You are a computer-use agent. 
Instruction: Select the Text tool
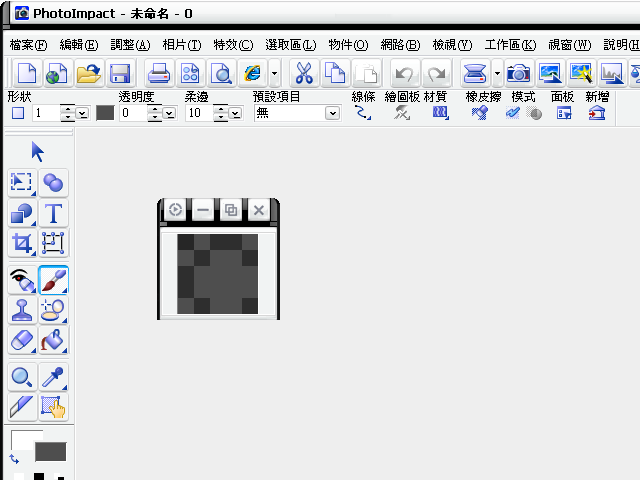(53, 213)
